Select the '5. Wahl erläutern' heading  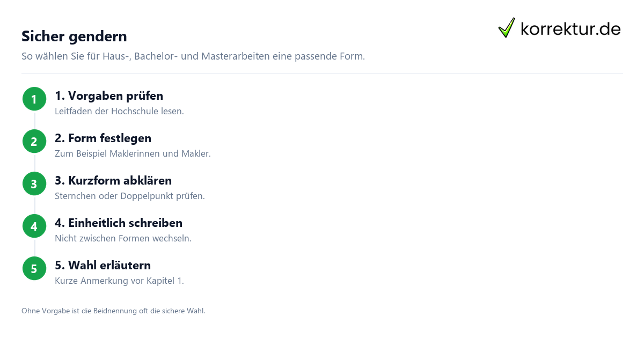103,265
